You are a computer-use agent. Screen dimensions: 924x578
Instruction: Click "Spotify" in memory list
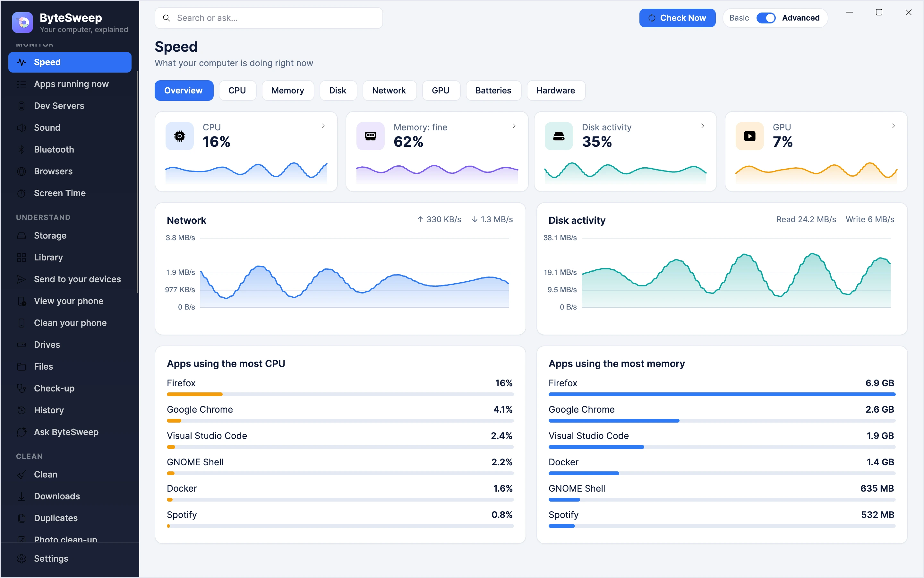point(564,515)
